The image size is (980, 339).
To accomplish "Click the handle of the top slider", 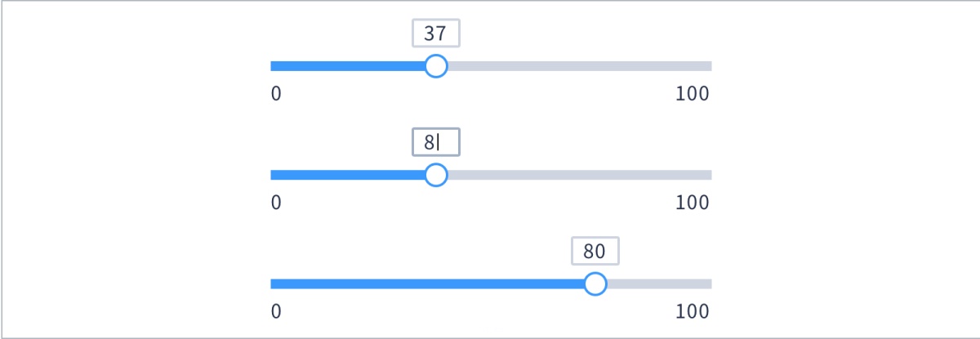I will pyautogui.click(x=436, y=66).
